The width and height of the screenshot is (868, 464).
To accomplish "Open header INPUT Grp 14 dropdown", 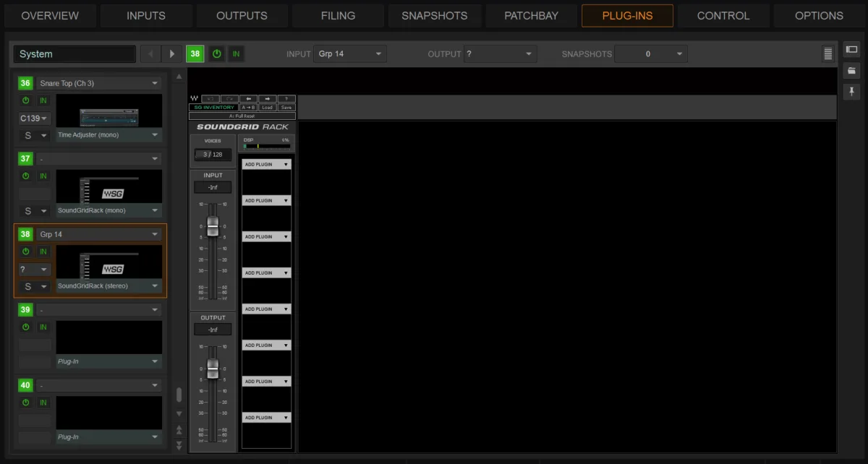I will click(x=350, y=54).
